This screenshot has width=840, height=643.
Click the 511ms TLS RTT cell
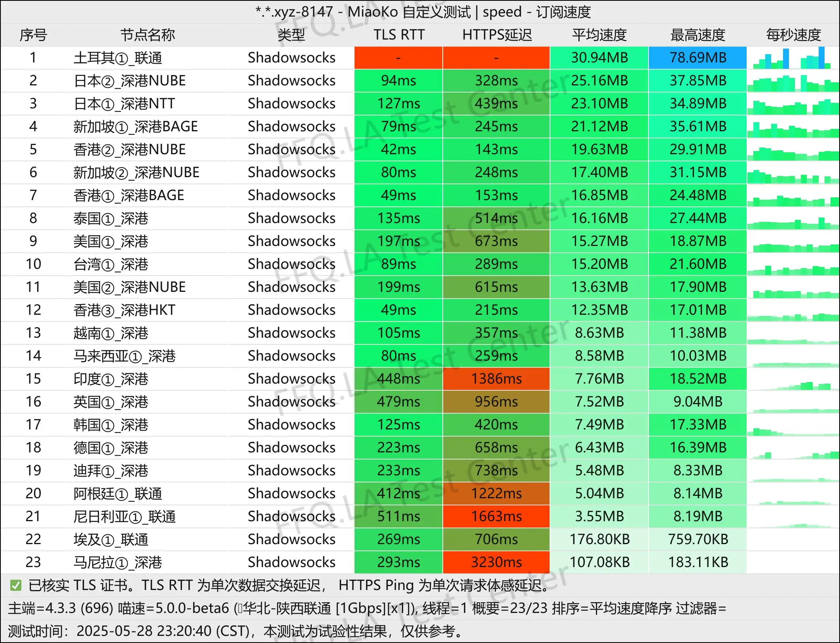point(398,516)
